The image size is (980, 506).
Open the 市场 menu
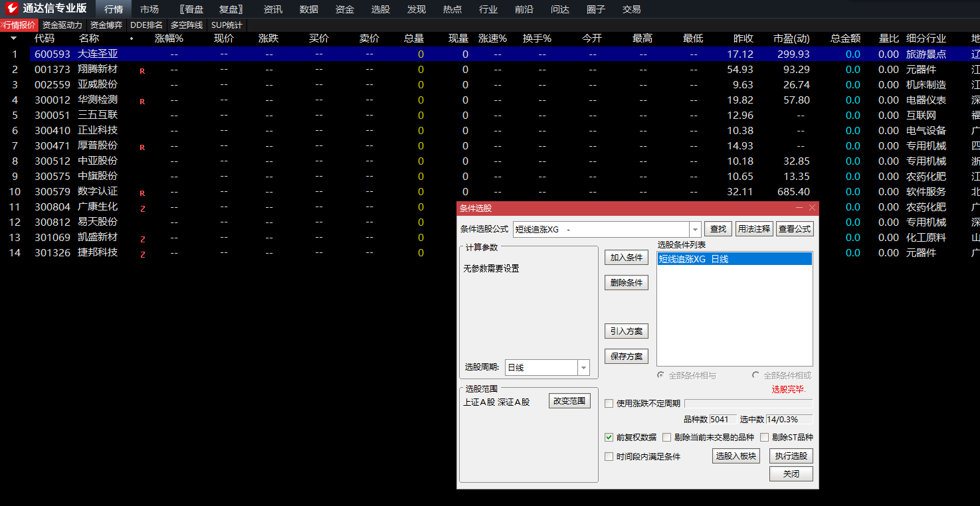(x=149, y=9)
